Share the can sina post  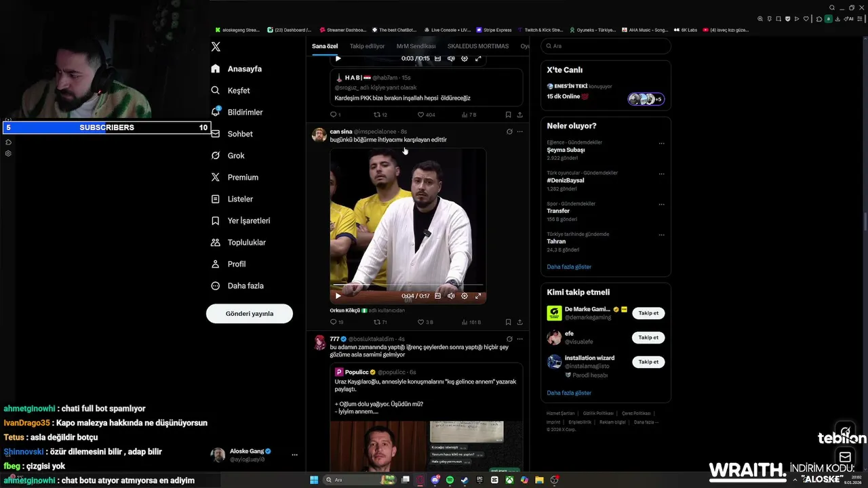tap(520, 322)
